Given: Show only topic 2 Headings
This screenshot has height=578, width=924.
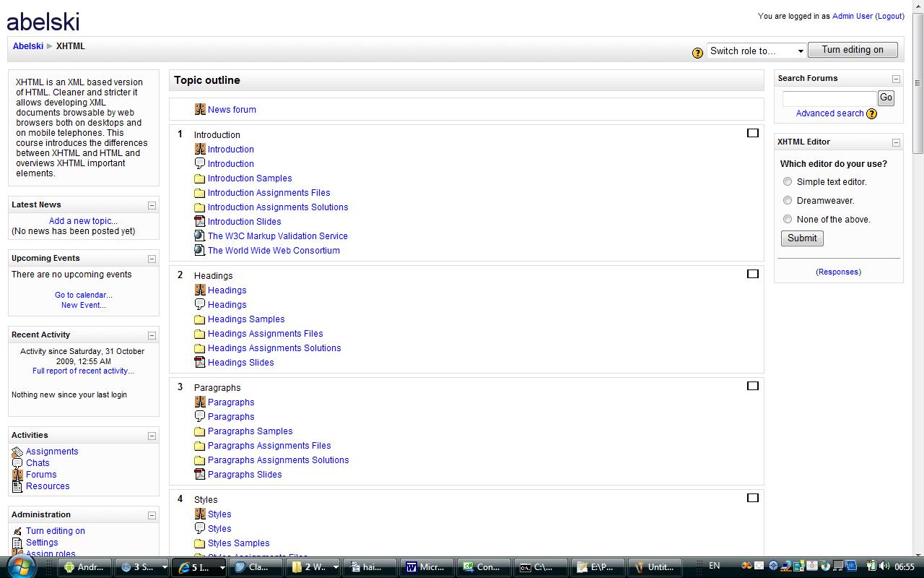Looking at the screenshot, I should pos(753,274).
